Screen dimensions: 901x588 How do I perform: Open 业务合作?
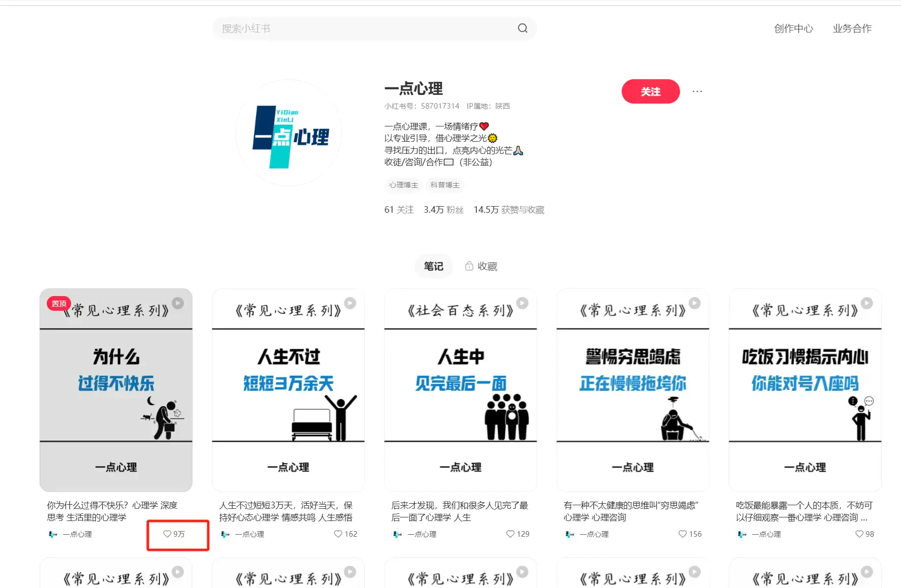tap(852, 28)
